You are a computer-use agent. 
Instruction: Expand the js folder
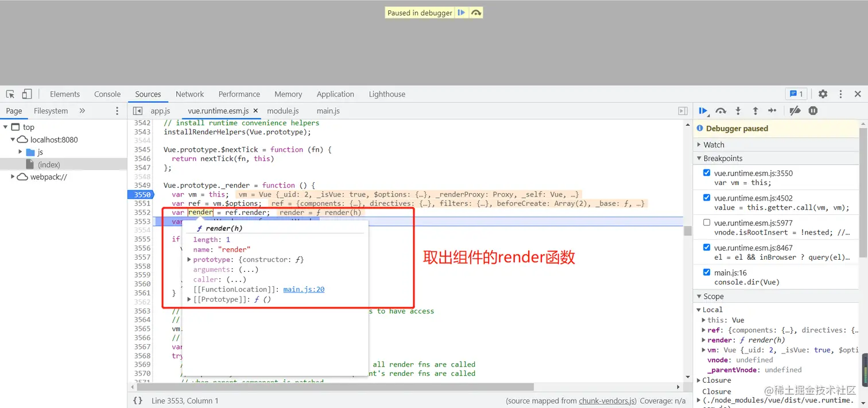[x=20, y=152]
